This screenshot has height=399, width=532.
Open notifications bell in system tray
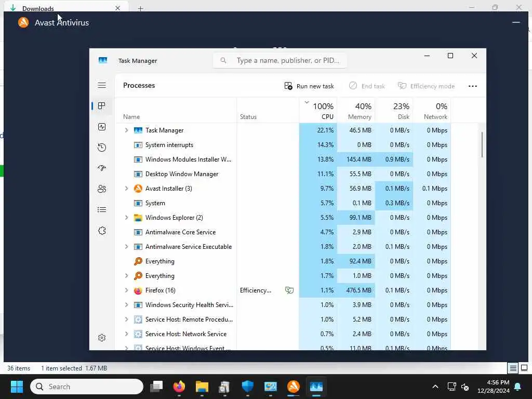click(517, 387)
